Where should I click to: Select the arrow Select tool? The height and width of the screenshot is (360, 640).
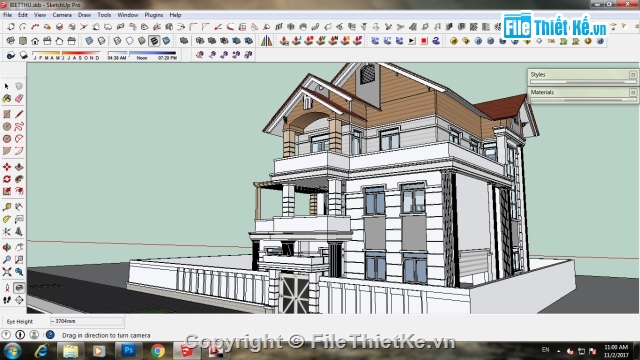7,86
